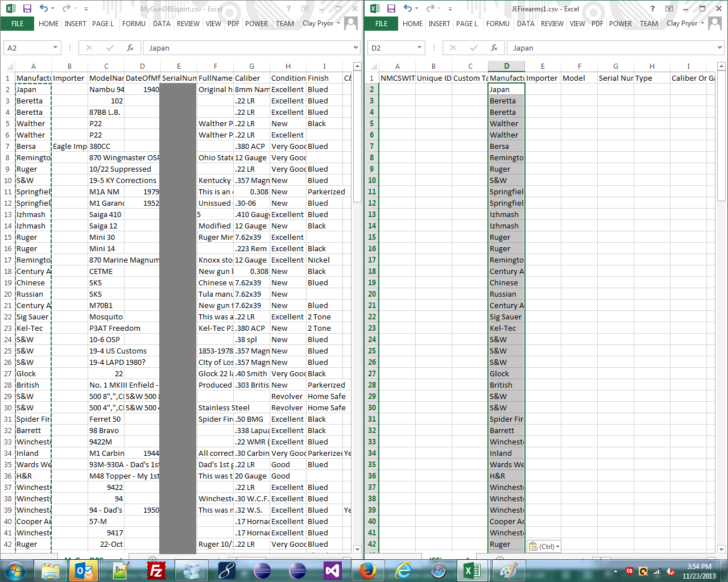Viewport: 728px width, 582px height.
Task: Click the Microsoft account picture beside Clay Pryor
Action: click(x=351, y=23)
